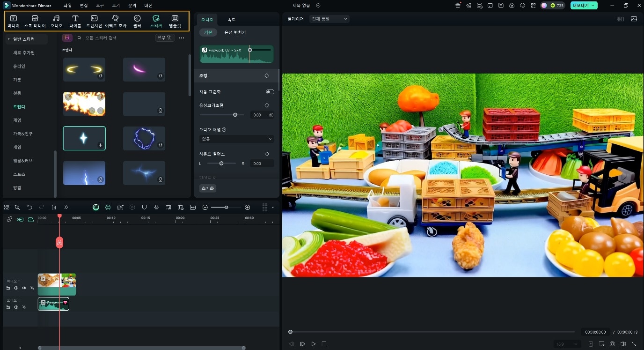Open the timeline track layout dropdown arrow
644x350 pixels.
(x=273, y=207)
